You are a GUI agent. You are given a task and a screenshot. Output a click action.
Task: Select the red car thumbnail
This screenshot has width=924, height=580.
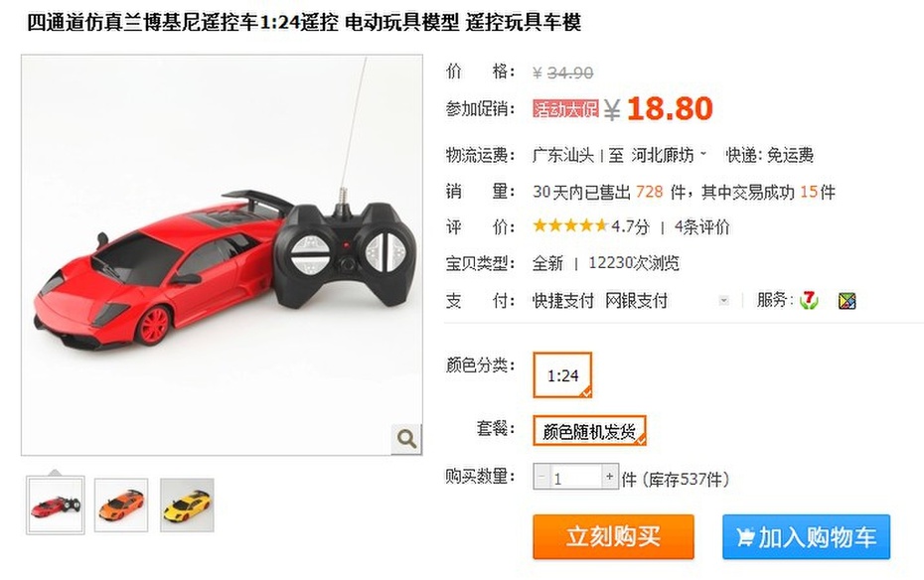(x=56, y=506)
